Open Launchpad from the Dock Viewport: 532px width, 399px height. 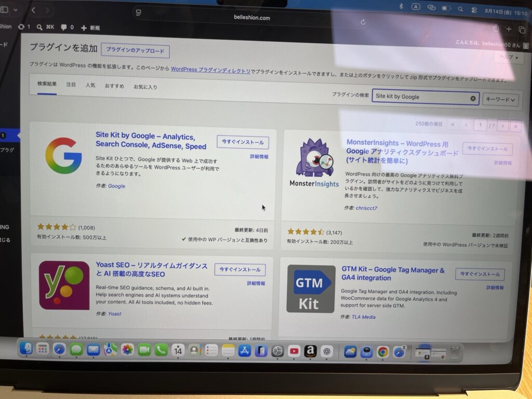43,349
